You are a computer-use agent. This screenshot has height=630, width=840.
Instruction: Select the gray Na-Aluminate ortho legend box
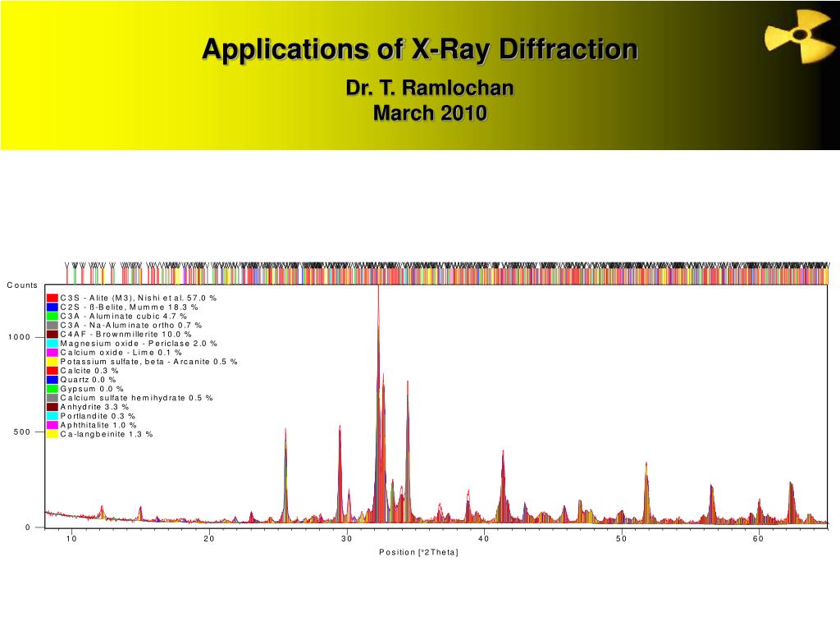[x=52, y=325]
